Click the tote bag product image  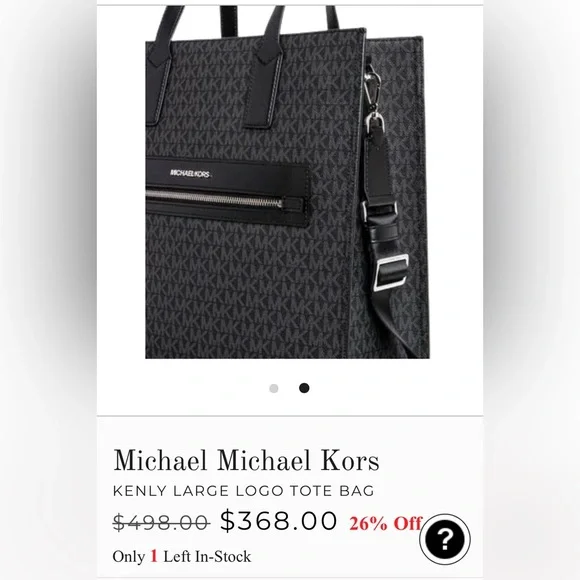(x=287, y=182)
